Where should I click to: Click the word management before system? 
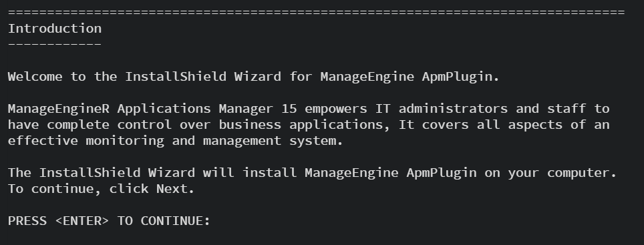click(242, 141)
